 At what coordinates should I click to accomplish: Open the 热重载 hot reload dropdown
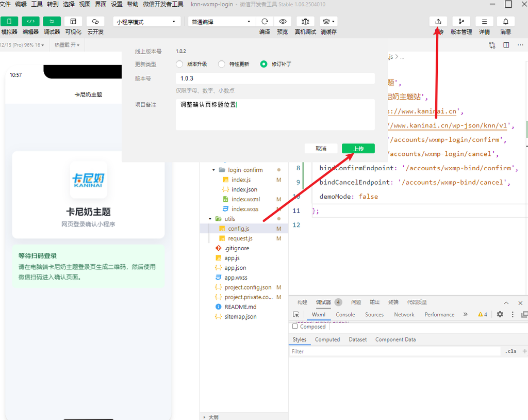[67, 45]
